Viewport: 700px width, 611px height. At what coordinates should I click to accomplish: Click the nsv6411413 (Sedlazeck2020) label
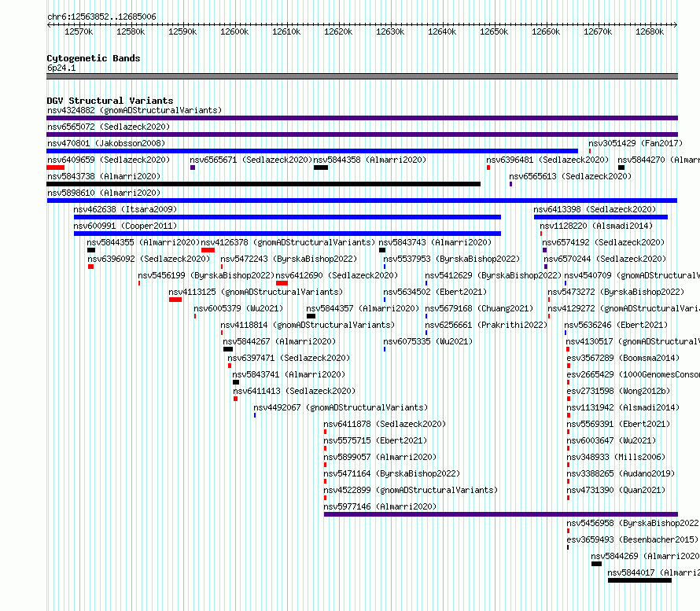point(294,391)
